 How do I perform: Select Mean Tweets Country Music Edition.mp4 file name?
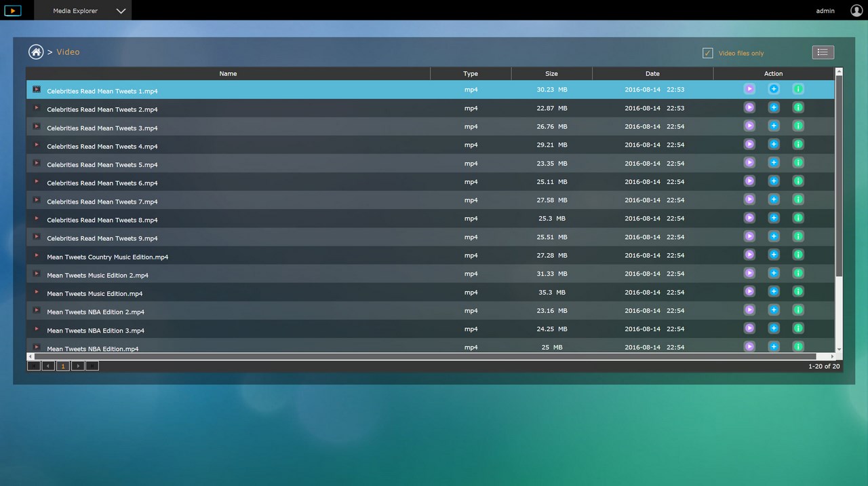pos(107,257)
